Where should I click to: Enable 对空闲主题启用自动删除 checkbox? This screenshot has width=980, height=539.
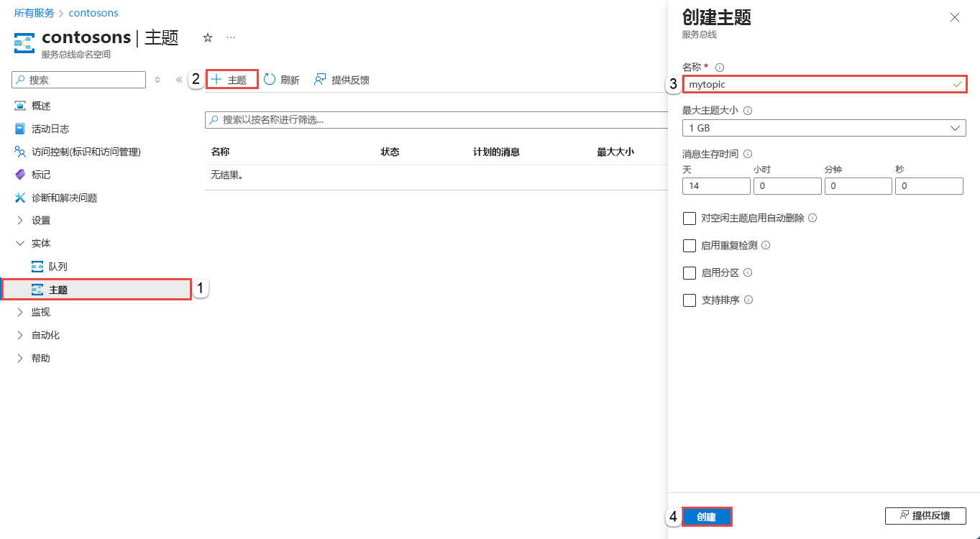coord(690,218)
